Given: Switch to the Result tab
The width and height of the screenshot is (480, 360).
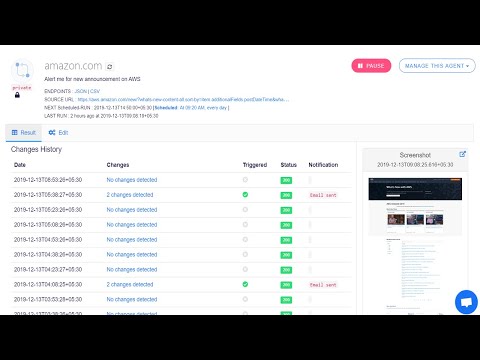Looking at the screenshot, I should click(24, 133).
